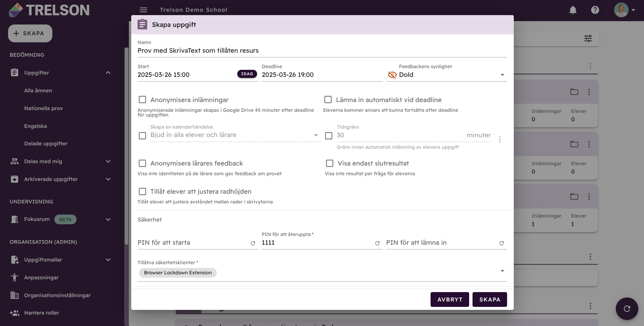644x326 pixels.
Task: Toggle Anonymisera inlämningar checkbox
Action: click(x=142, y=100)
